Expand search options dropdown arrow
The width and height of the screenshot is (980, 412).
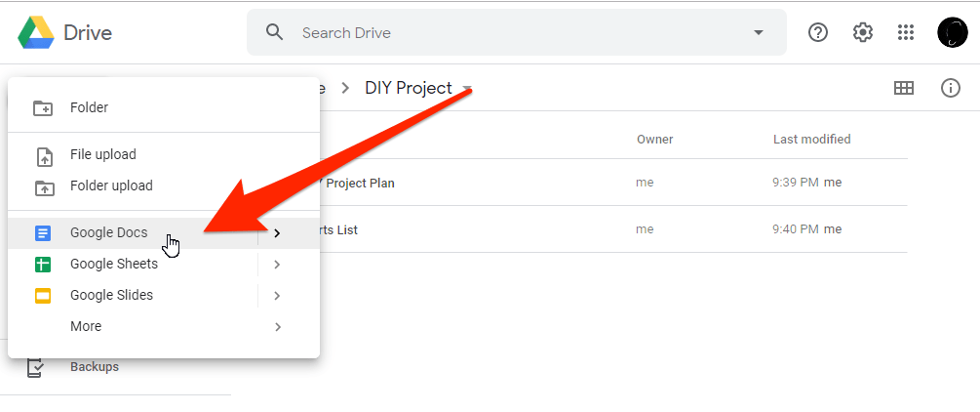tap(758, 32)
